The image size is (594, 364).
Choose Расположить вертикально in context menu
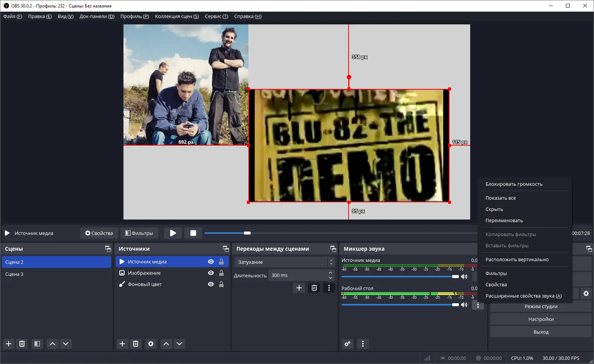coord(525,259)
